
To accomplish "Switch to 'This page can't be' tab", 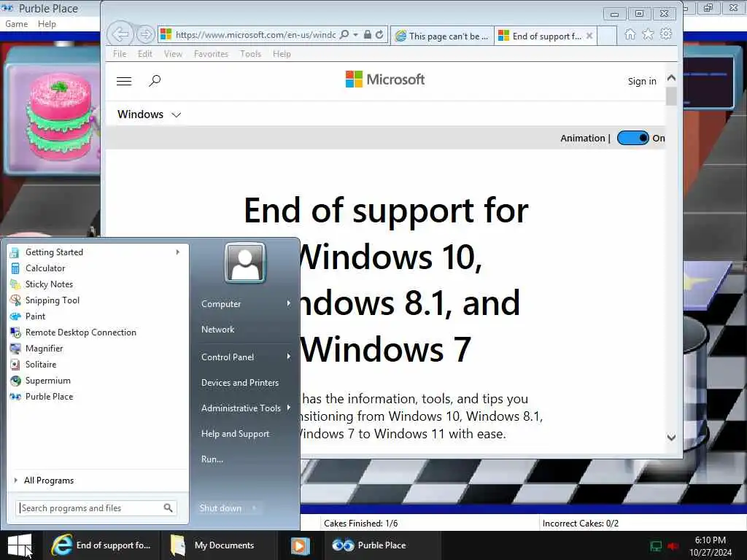I will (442, 36).
